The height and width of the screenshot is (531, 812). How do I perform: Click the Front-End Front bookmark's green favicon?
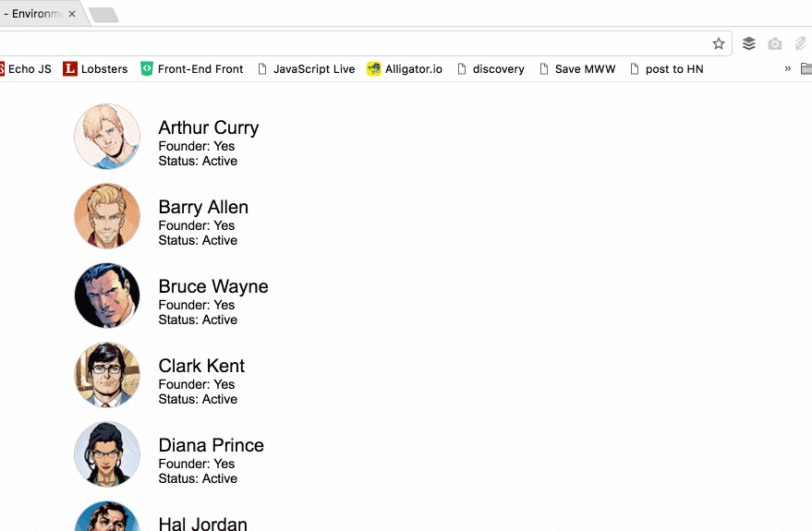(x=147, y=68)
